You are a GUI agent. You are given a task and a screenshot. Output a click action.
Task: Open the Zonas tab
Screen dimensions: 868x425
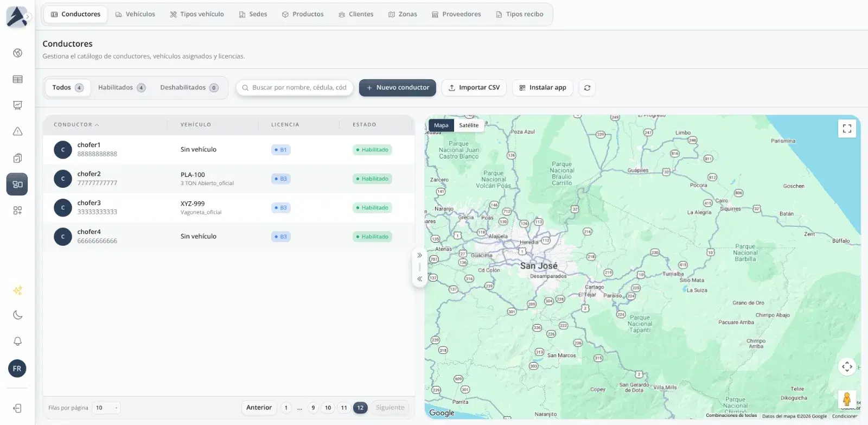pyautogui.click(x=403, y=14)
